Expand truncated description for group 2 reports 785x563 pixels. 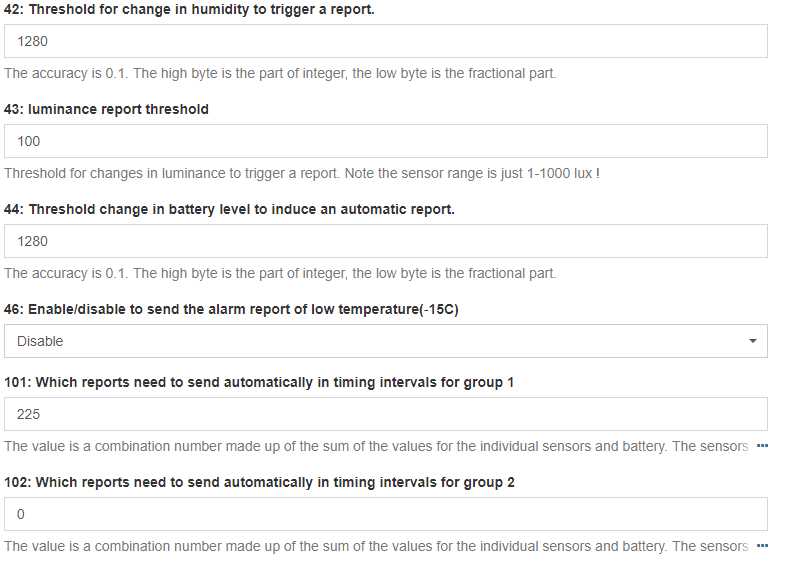coord(762,546)
